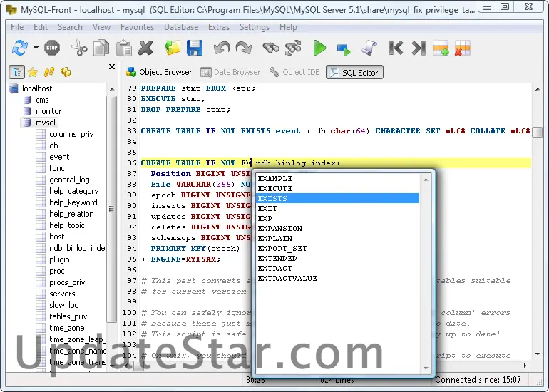Select localhost server node

[x=37, y=88]
